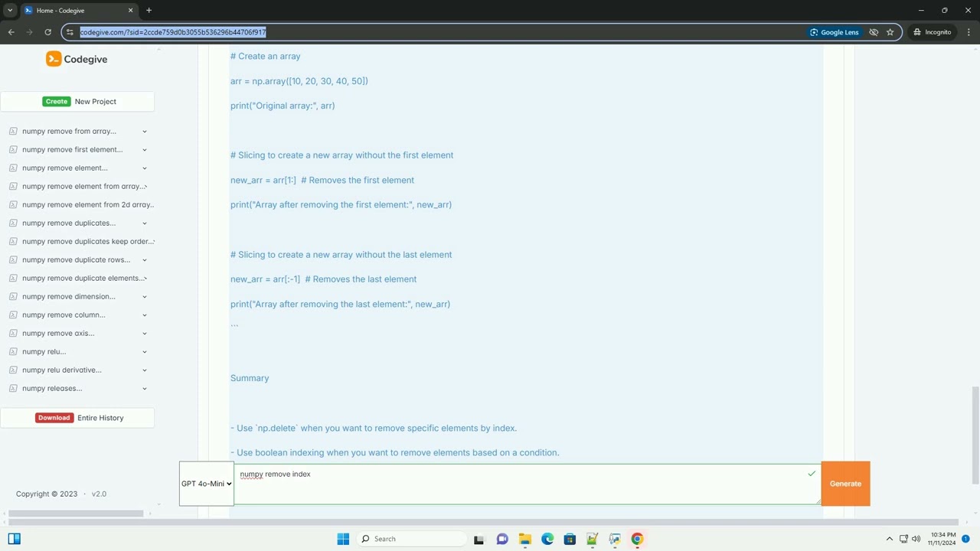Viewport: 980px width, 551px height.
Task: Click the Generate button
Action: pos(845,484)
